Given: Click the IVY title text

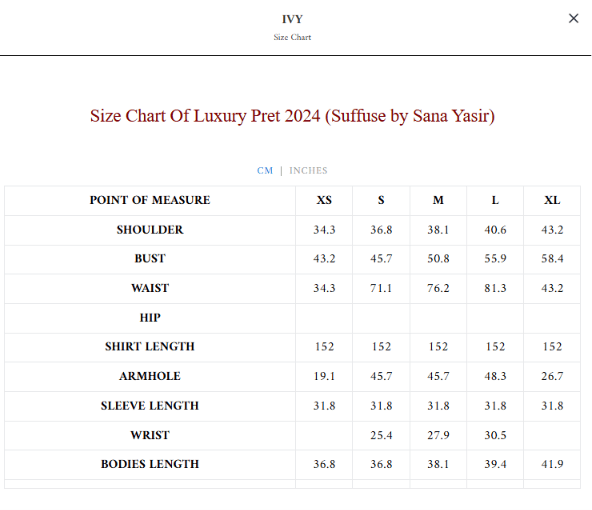Looking at the screenshot, I should click(x=292, y=19).
